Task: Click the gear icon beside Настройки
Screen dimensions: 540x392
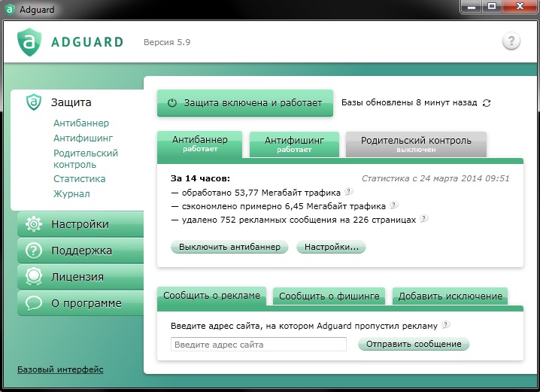Action: [34, 224]
